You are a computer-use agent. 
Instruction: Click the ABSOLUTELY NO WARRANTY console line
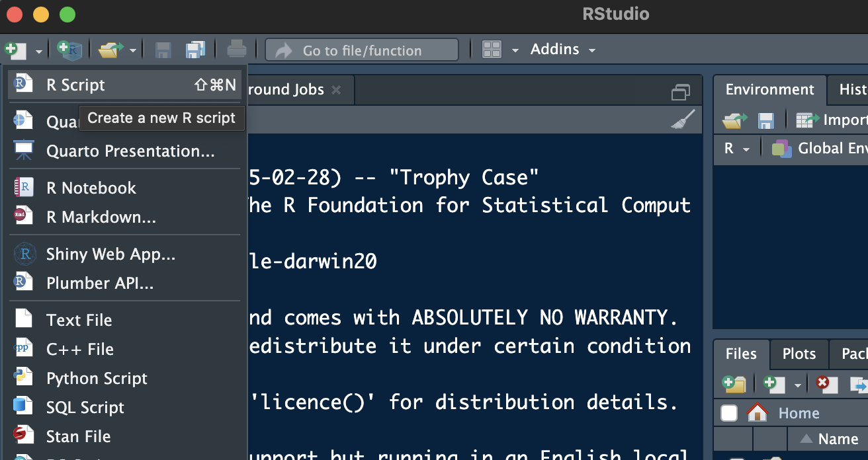(464, 318)
